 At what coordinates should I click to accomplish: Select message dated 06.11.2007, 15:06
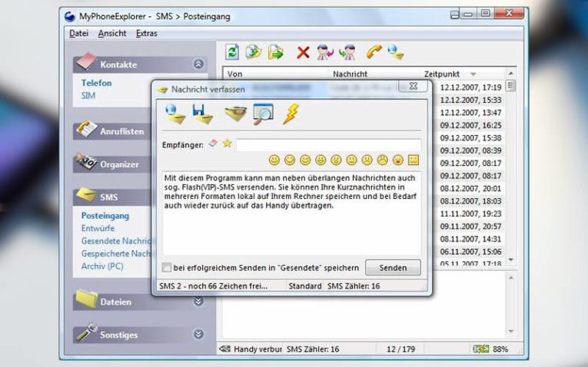470,252
